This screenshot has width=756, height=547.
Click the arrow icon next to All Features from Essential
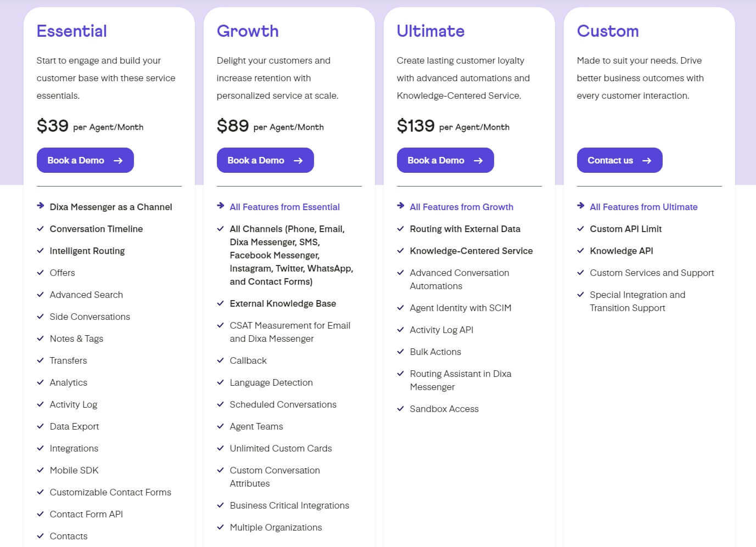pos(220,206)
